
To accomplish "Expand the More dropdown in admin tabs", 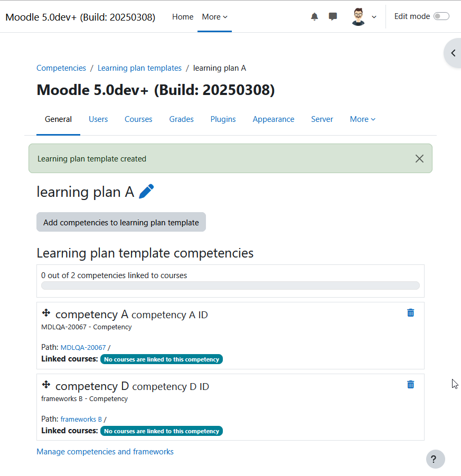I will click(363, 119).
